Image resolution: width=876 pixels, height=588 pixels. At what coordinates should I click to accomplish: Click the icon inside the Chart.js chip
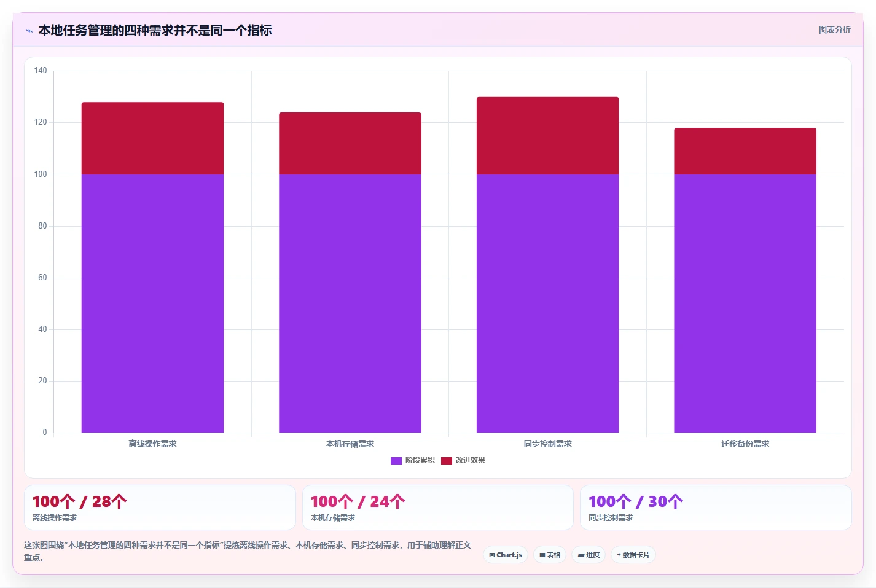[492, 555]
